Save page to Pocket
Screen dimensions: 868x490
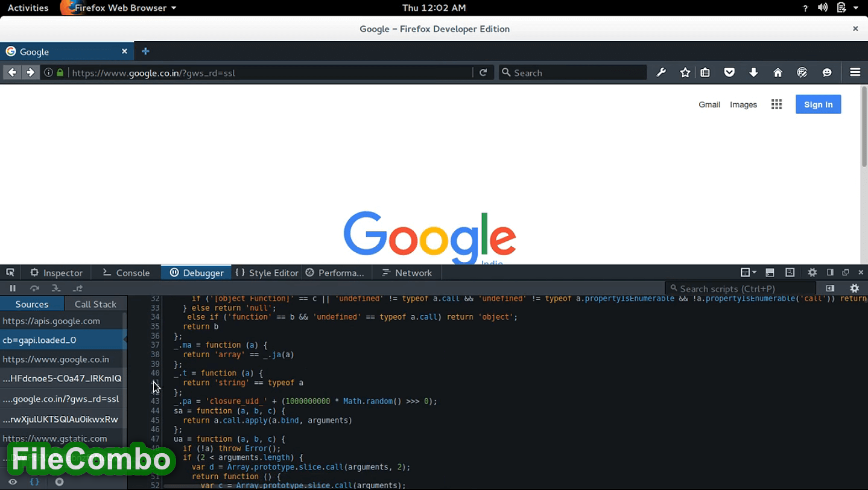729,72
